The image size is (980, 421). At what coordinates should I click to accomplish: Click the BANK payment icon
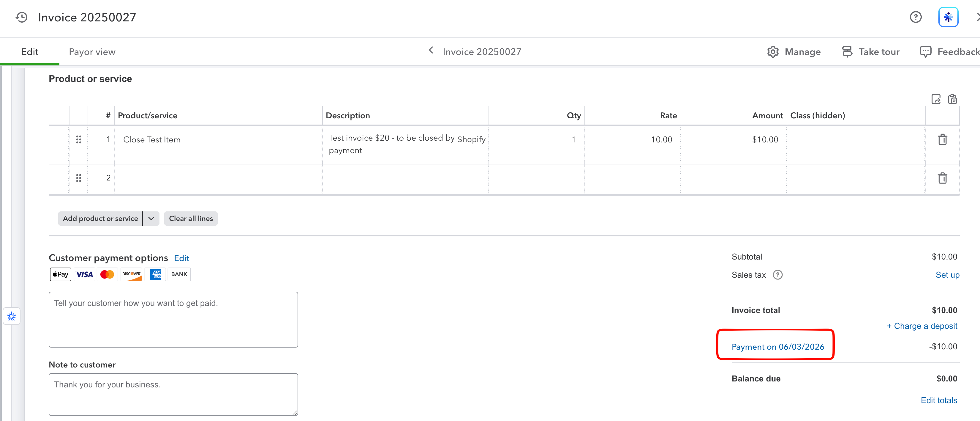pos(179,274)
